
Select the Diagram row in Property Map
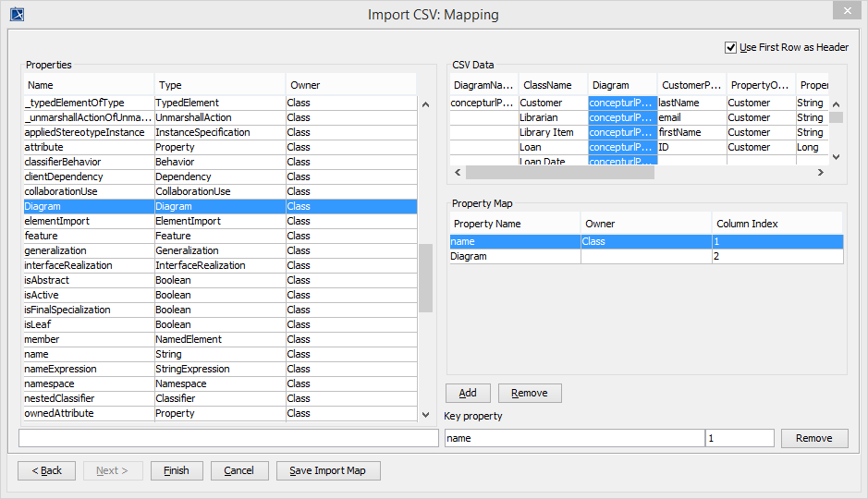514,257
